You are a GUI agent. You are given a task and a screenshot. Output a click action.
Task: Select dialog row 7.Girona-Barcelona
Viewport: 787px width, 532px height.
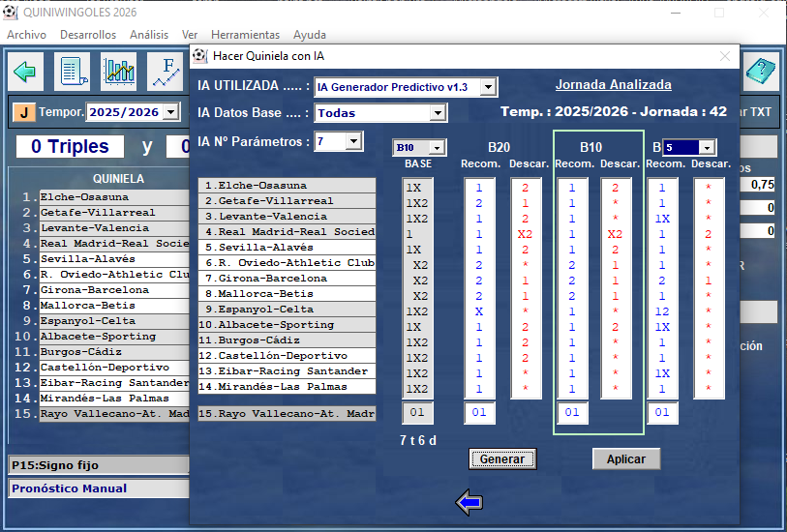(287, 279)
